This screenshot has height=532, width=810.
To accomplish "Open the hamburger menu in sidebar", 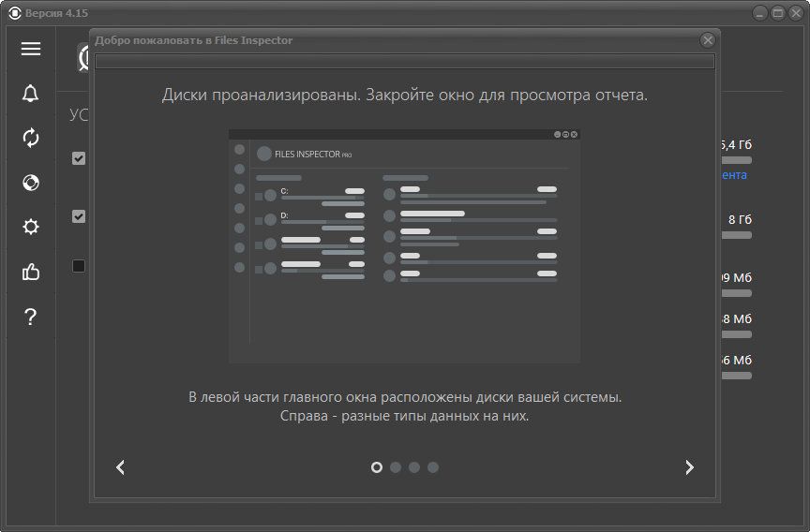I will click(31, 49).
